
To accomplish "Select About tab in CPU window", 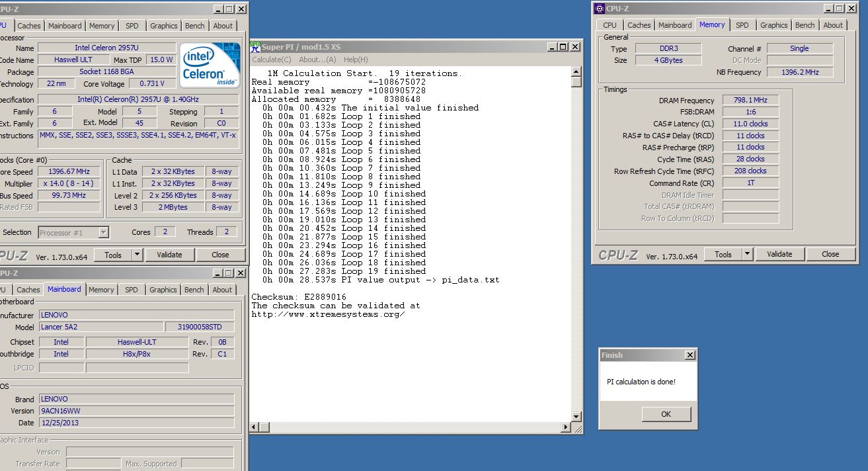I will click(x=223, y=26).
